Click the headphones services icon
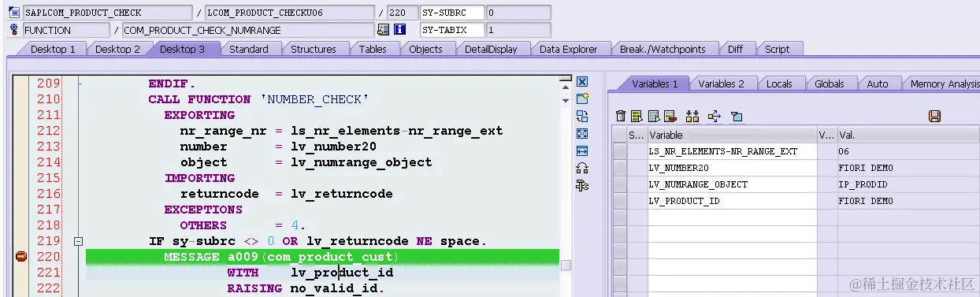Viewport: 980px width, 297px height. 582,168
